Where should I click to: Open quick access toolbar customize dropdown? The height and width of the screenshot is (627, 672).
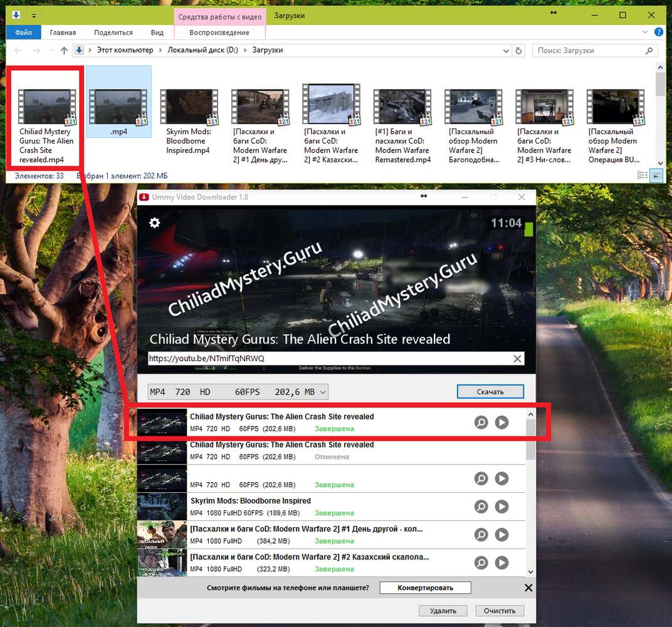pyautogui.click(x=34, y=16)
